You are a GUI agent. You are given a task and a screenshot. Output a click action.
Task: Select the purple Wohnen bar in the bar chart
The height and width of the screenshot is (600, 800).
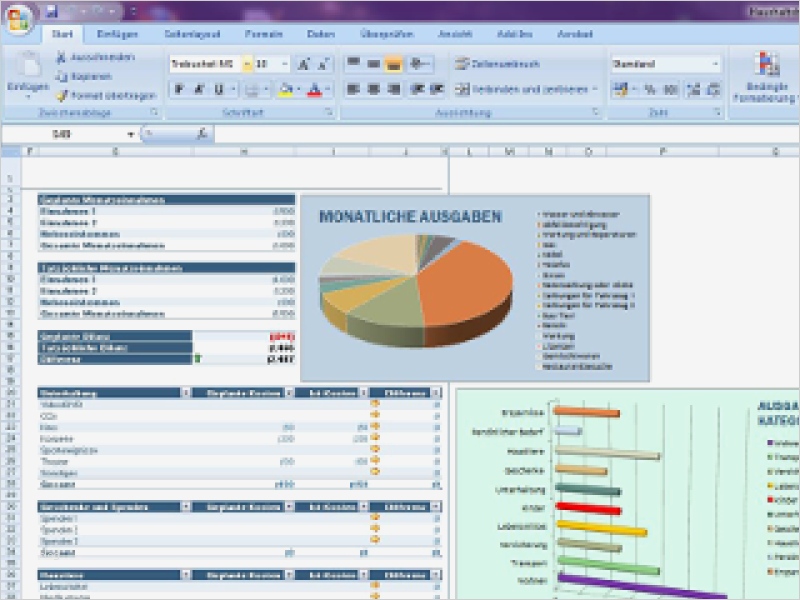coord(641,587)
